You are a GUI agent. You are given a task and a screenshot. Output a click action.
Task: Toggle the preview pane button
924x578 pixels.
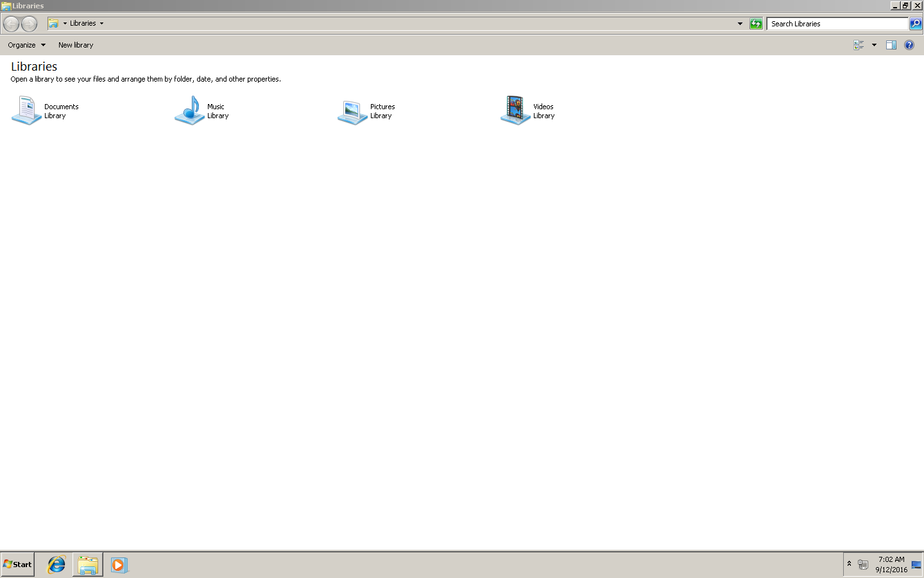pos(891,45)
